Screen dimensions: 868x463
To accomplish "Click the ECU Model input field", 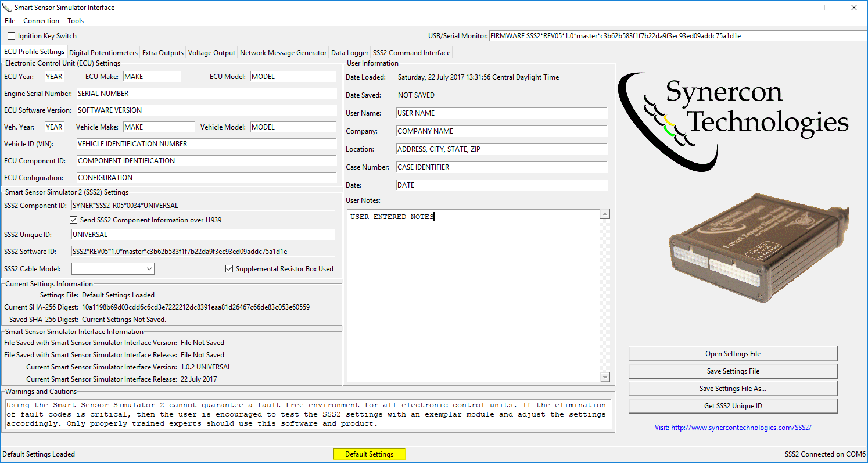I will click(293, 77).
